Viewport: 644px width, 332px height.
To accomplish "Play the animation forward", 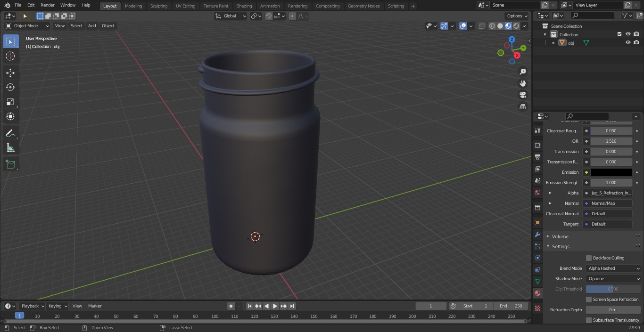I will (x=275, y=306).
